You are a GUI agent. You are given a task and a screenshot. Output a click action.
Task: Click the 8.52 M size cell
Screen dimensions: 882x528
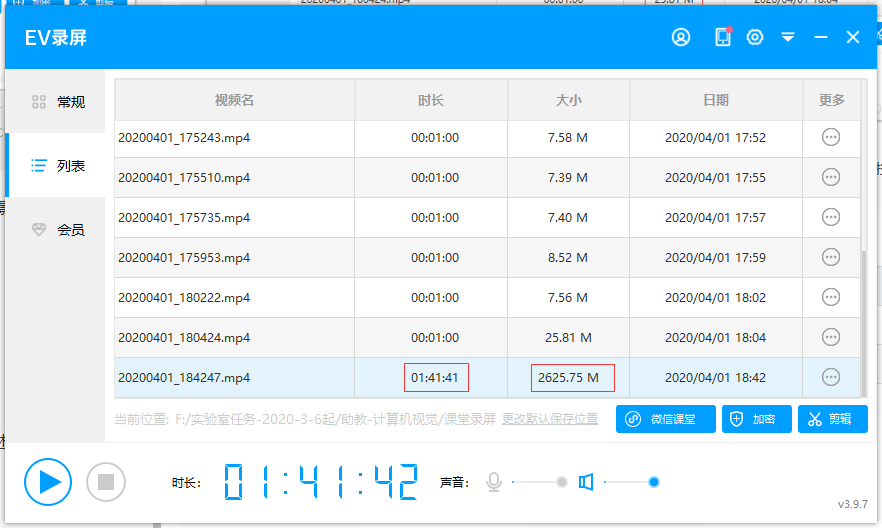[x=568, y=258]
